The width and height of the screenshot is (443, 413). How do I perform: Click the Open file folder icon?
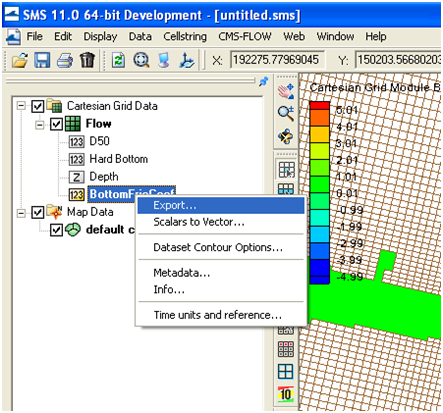(x=20, y=60)
